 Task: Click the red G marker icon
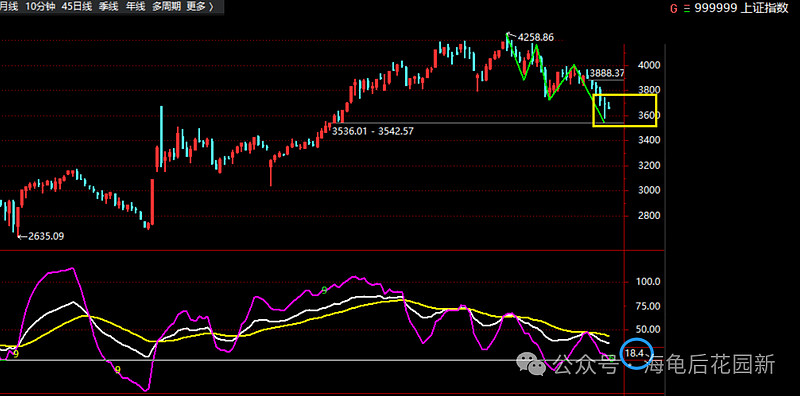coord(674,9)
